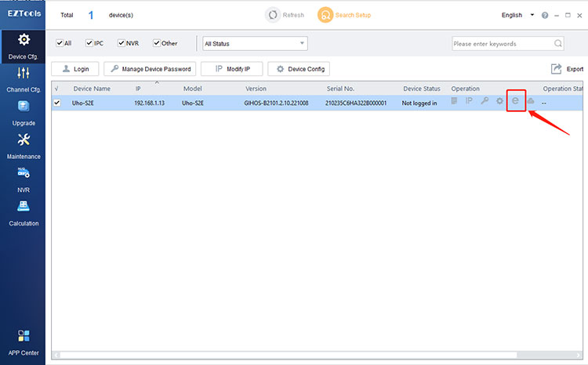
Task: Click the search magnifier icon
Action: tap(558, 43)
